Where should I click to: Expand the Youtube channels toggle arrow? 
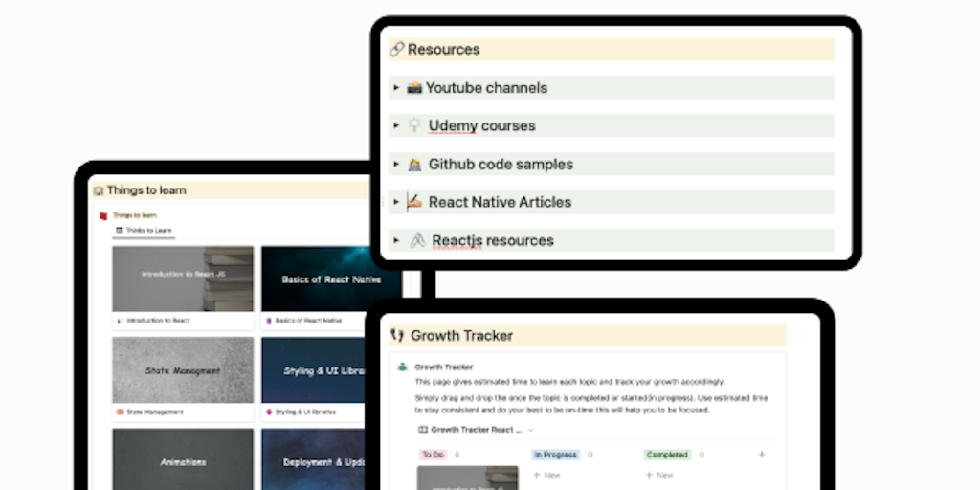396,88
